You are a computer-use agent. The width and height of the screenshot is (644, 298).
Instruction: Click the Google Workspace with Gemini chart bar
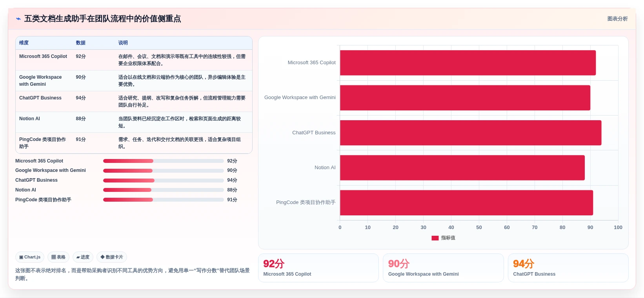[465, 98]
